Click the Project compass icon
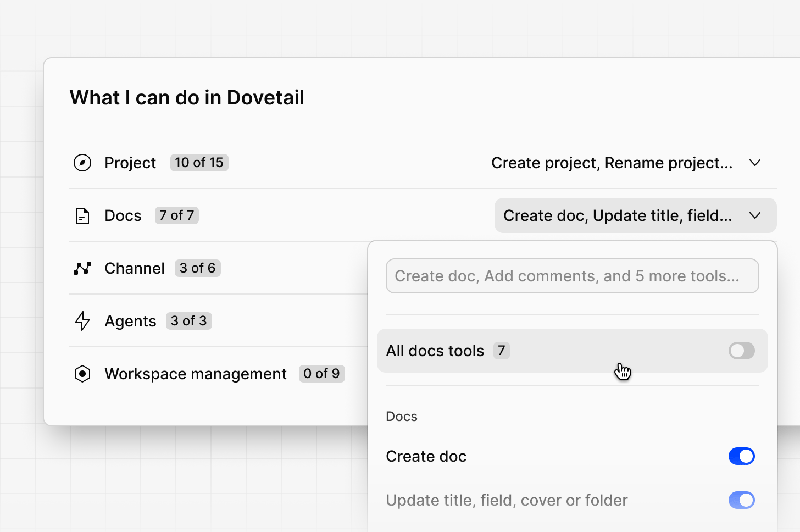800x532 pixels. 82,163
